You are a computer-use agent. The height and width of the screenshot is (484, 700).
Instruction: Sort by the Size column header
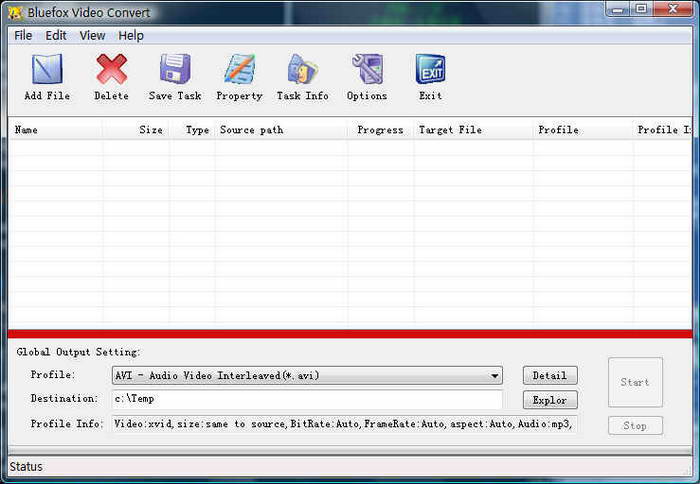[x=136, y=130]
